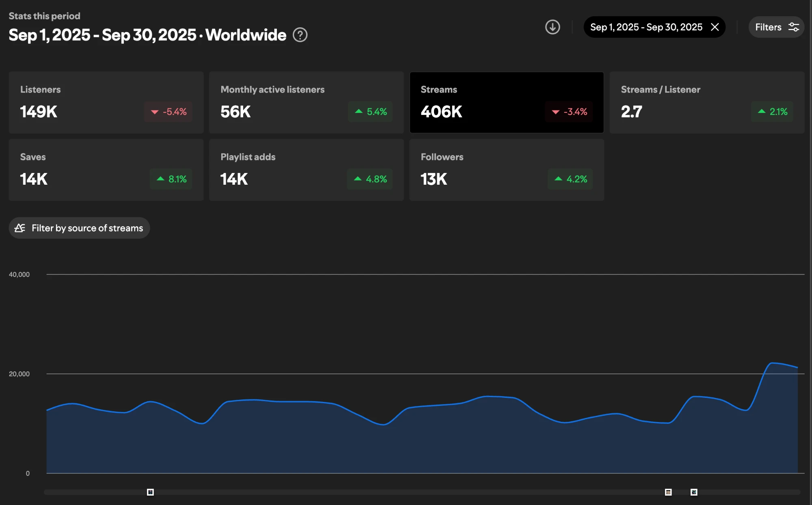Viewport: 812px width, 505px height.
Task: Click the 5.4% monthly listeners badge
Action: click(x=370, y=112)
